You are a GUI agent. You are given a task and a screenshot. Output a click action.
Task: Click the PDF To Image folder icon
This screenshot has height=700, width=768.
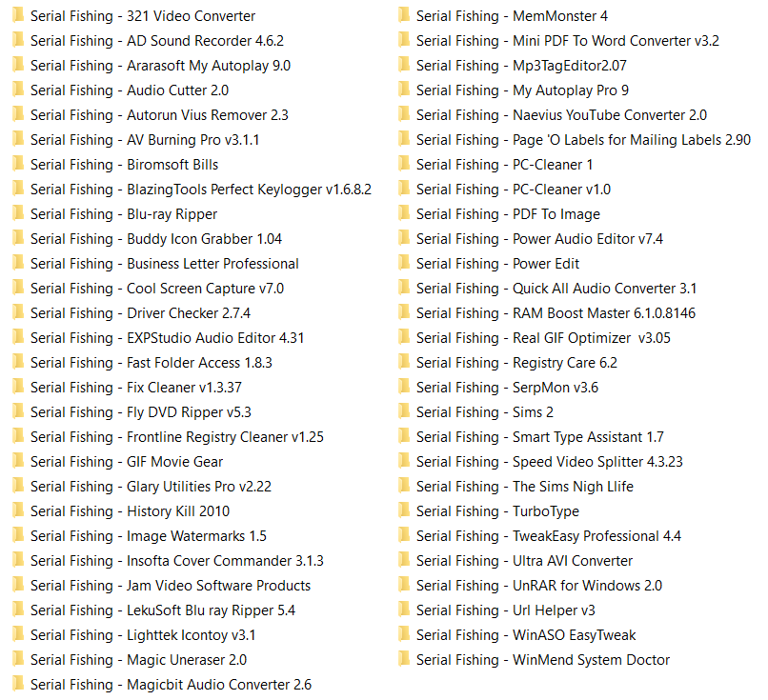pyautogui.click(x=404, y=213)
